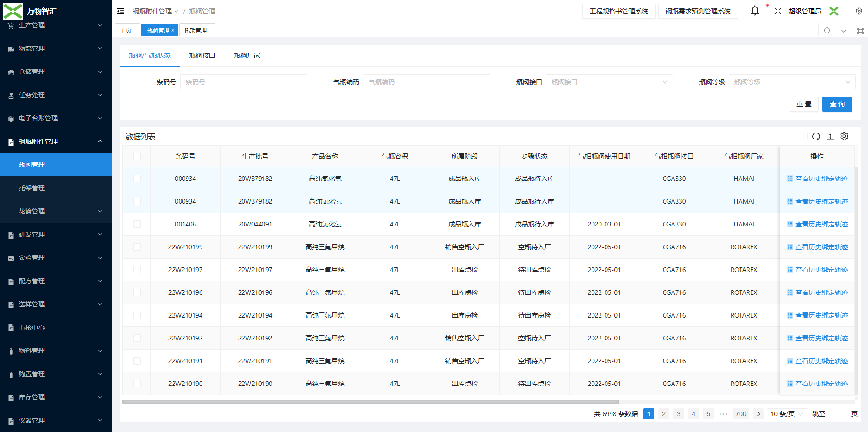Click the 查询 search button

click(x=837, y=104)
